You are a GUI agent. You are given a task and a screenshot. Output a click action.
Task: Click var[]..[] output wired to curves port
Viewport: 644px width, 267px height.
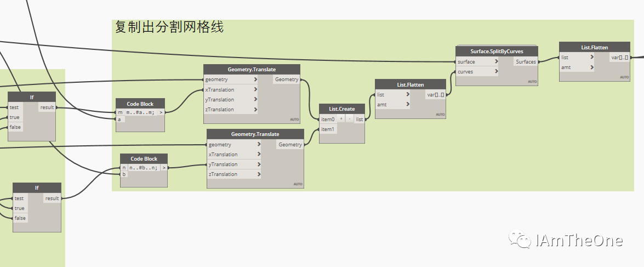435,94
